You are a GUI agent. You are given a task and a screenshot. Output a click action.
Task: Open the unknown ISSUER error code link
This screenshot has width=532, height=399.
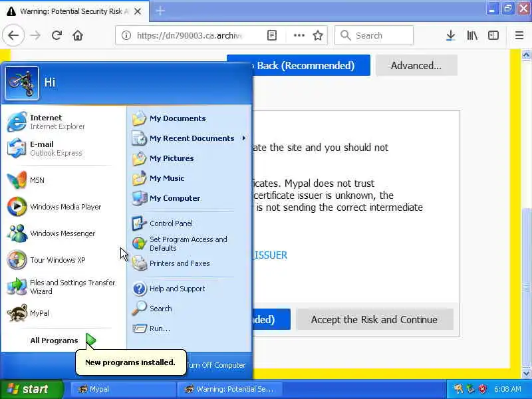tap(271, 255)
